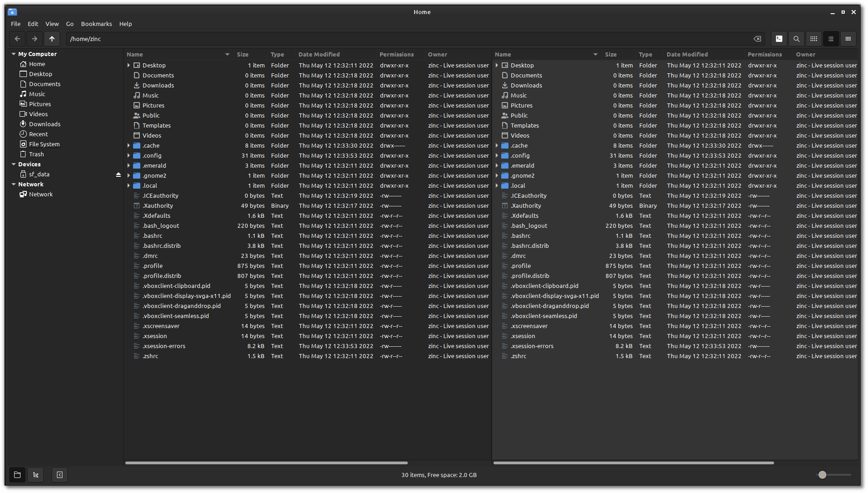Click the Recent clock icon in sidebar

coord(23,134)
